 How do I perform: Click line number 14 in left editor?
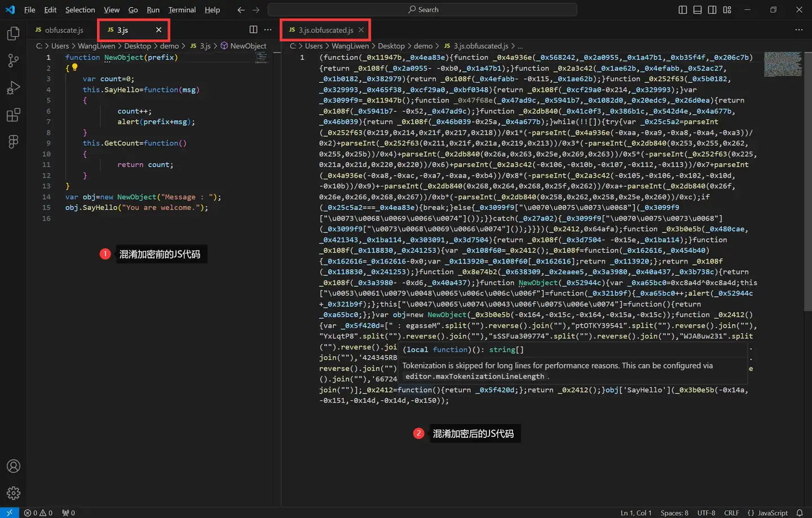46,197
